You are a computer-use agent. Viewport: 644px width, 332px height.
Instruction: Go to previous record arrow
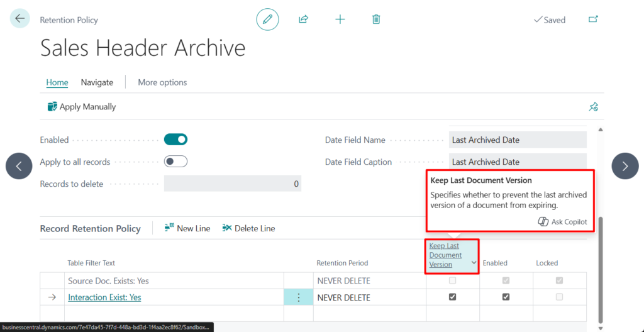click(x=19, y=166)
